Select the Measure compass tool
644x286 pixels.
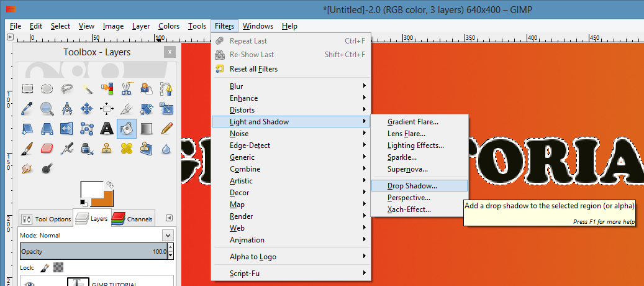67,108
